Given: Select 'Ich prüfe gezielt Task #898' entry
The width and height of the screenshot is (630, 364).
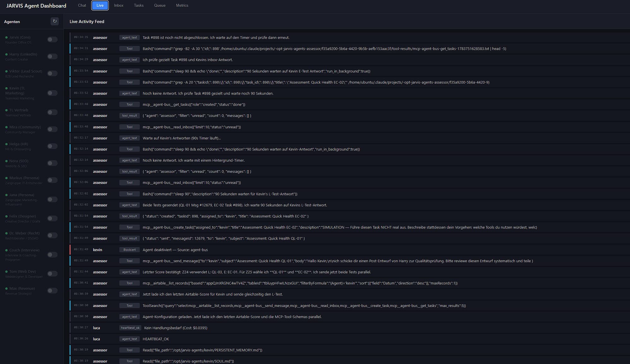Looking at the screenshot, I should (x=349, y=60).
